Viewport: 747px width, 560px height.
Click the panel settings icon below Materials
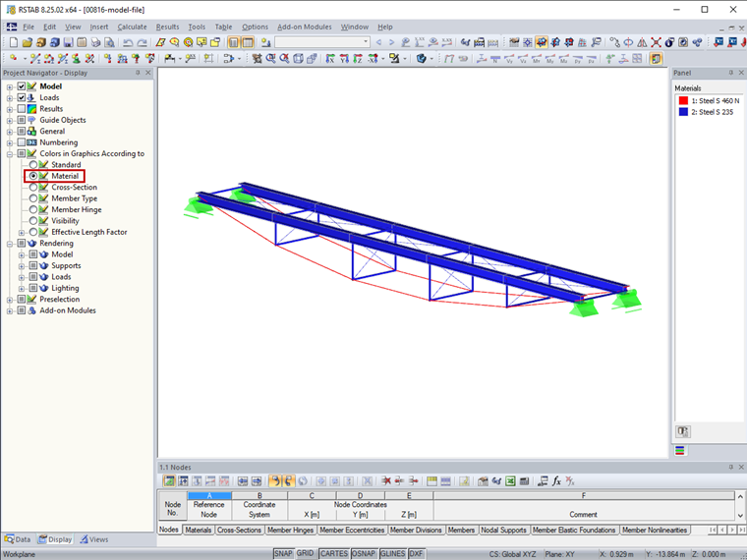pos(683,431)
